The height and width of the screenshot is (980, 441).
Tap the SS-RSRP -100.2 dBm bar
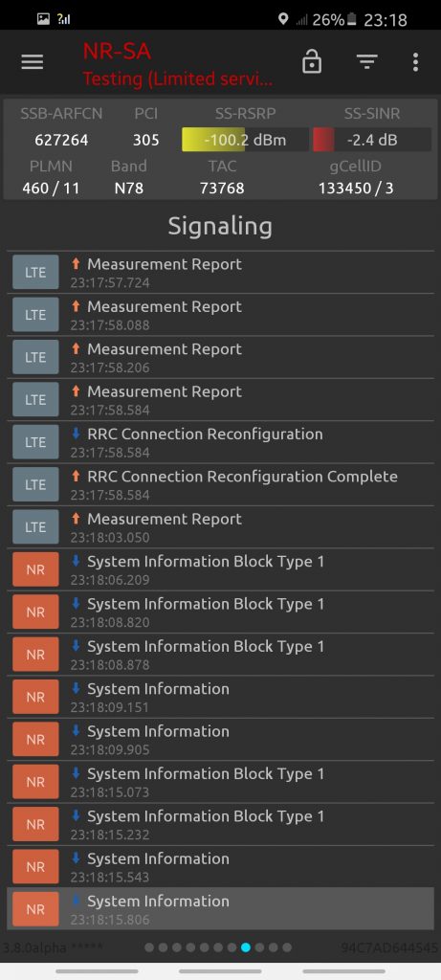tap(245, 140)
